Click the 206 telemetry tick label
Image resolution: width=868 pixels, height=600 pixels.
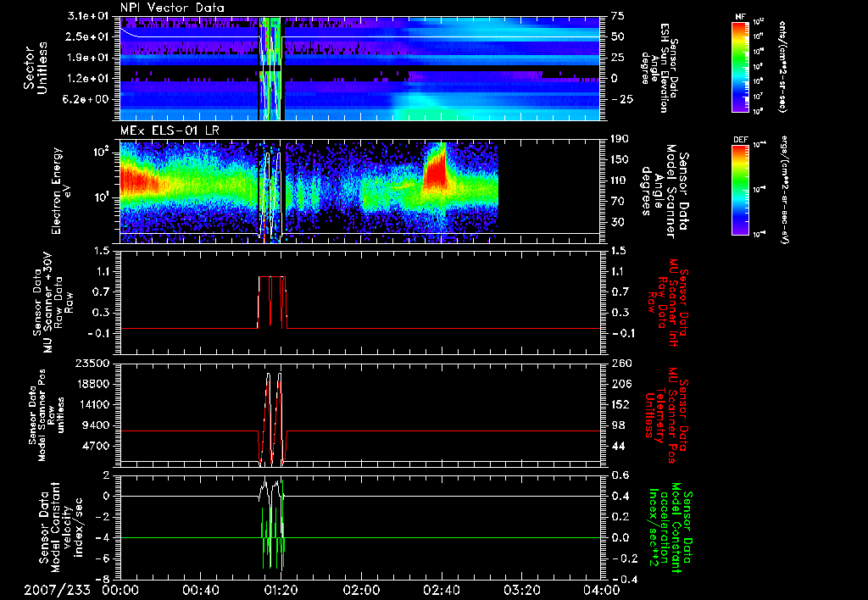point(620,384)
